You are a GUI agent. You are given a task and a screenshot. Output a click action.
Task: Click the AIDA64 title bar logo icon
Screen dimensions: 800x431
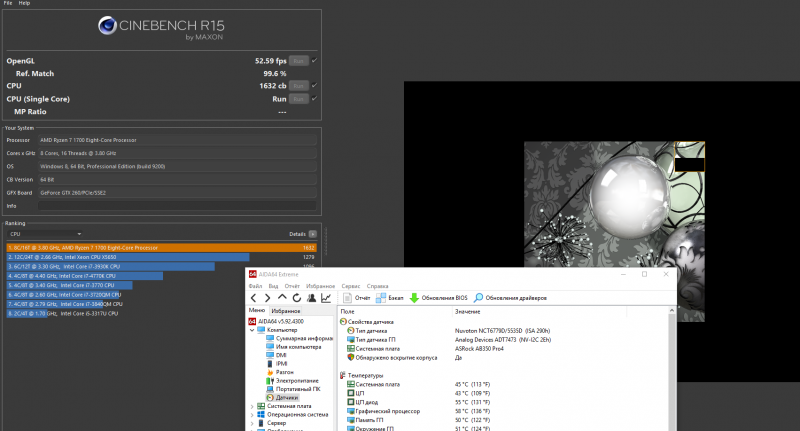(x=252, y=274)
